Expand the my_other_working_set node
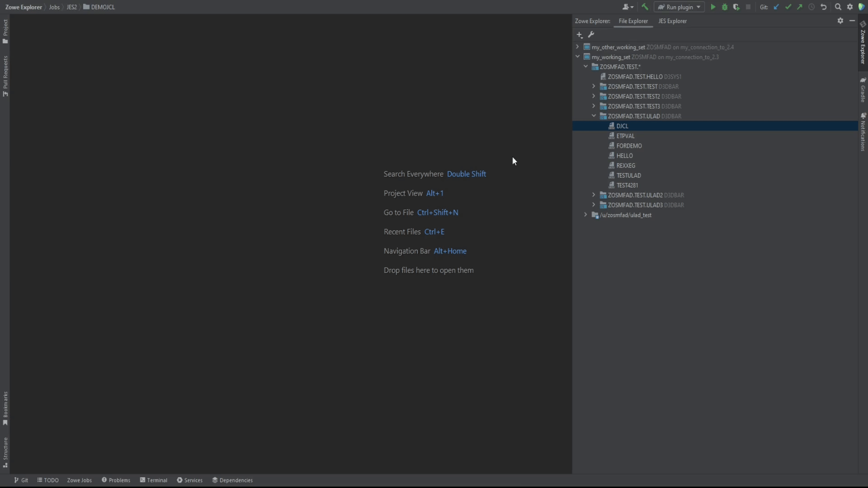The image size is (868, 488). point(577,47)
